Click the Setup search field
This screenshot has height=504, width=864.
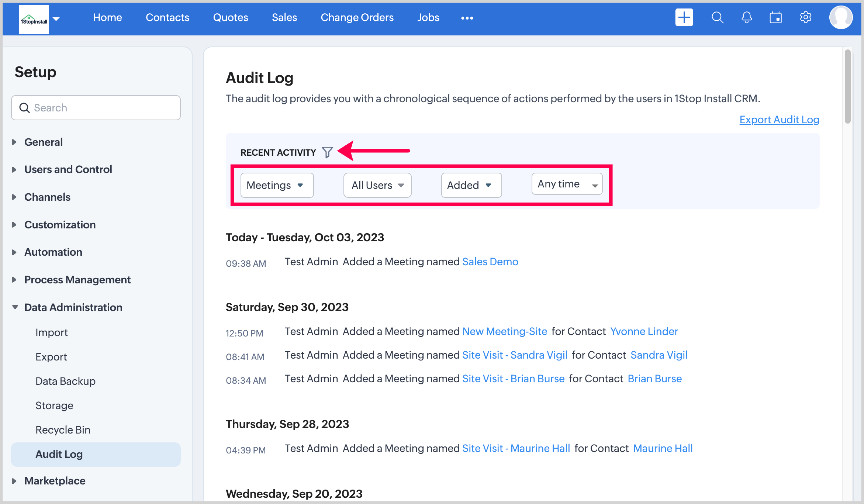click(96, 108)
